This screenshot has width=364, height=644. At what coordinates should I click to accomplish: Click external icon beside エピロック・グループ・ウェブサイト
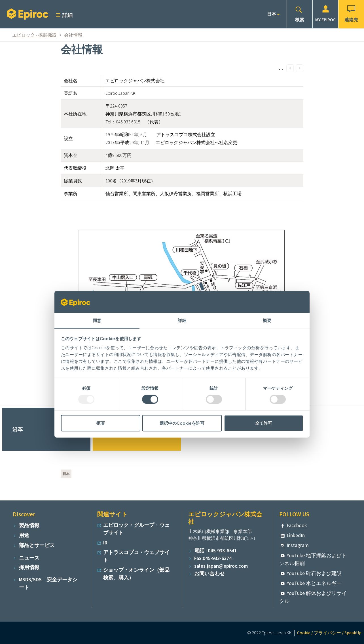(99, 525)
